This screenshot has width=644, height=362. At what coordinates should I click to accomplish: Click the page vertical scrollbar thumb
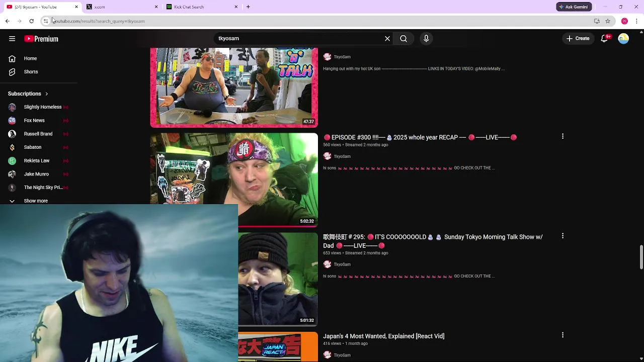click(x=641, y=257)
